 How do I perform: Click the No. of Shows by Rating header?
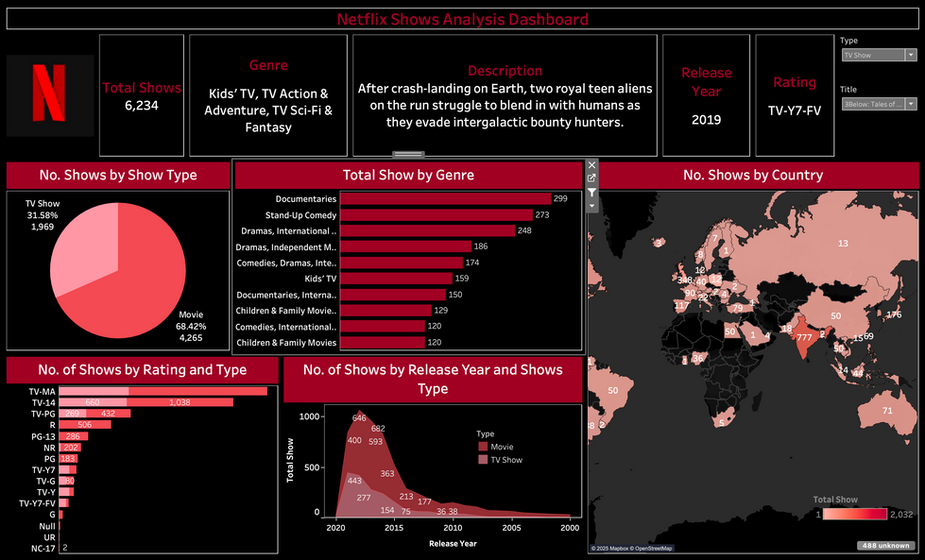pos(142,369)
